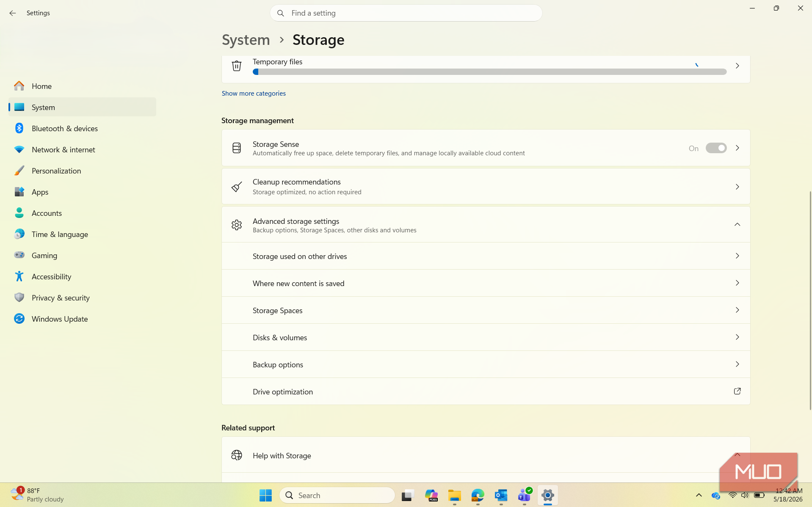The height and width of the screenshot is (507, 812).
Task: Open Windows Update in the sidebar
Action: click(x=82, y=319)
